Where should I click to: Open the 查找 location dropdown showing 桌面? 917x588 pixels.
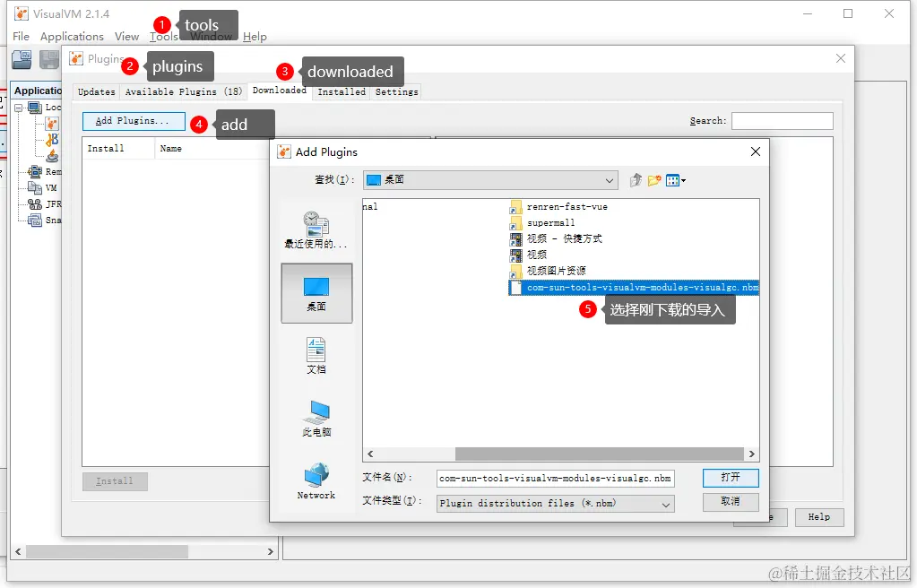pos(490,180)
